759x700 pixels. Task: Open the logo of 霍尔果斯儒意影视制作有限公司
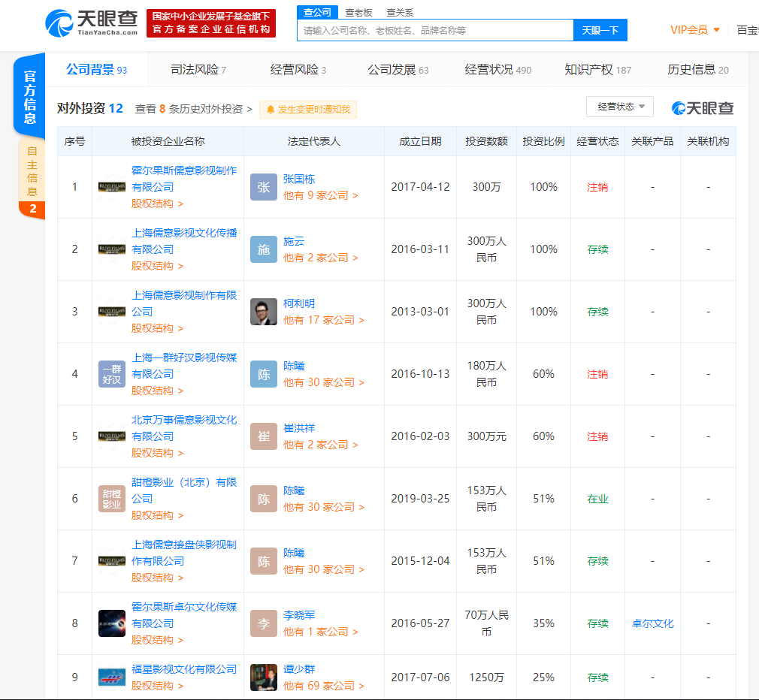tap(112, 187)
